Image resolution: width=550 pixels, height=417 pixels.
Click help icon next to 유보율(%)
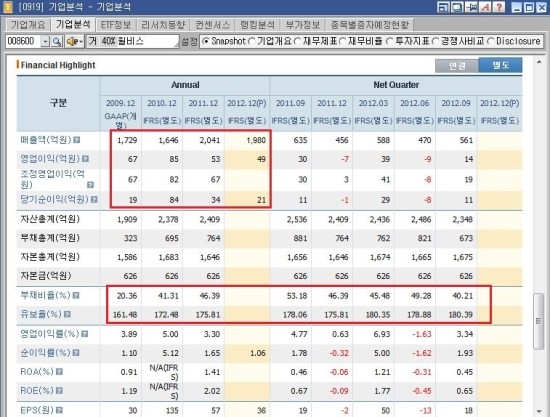click(67, 314)
